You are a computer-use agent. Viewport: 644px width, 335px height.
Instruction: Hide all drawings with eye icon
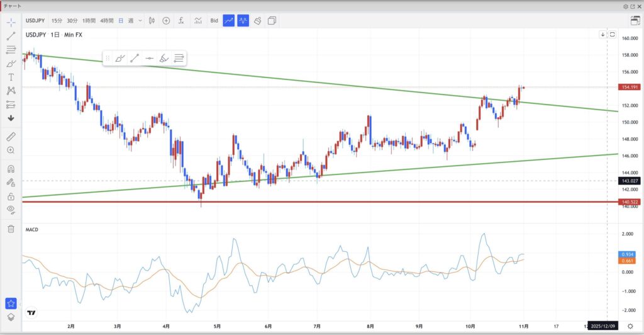click(x=11, y=210)
